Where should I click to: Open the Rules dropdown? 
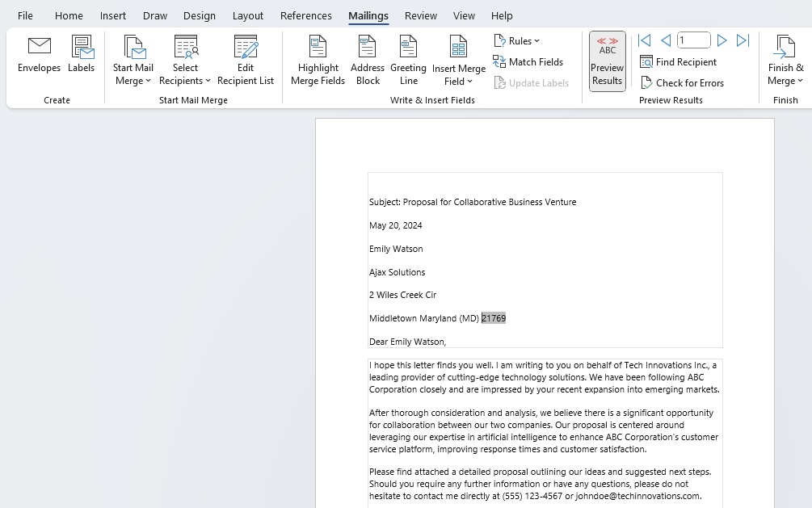coord(517,41)
